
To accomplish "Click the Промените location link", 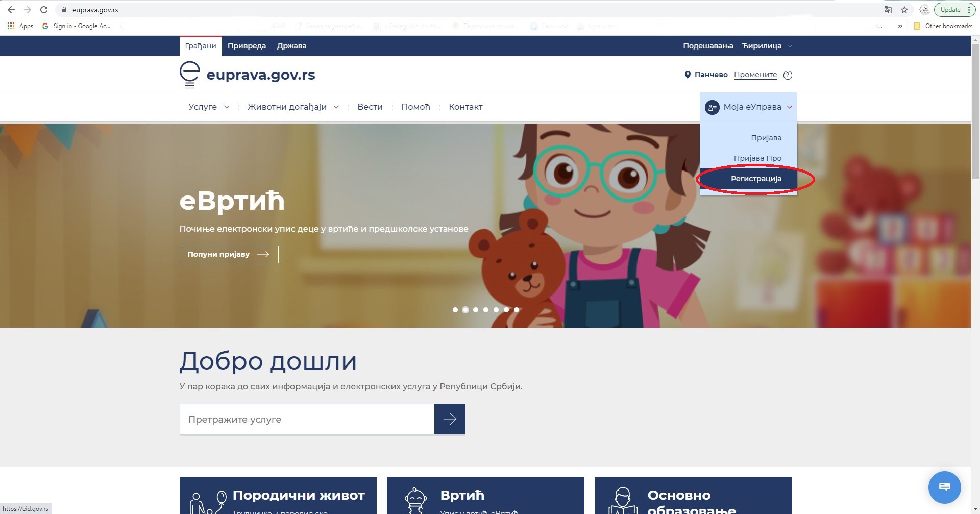I will [x=755, y=75].
